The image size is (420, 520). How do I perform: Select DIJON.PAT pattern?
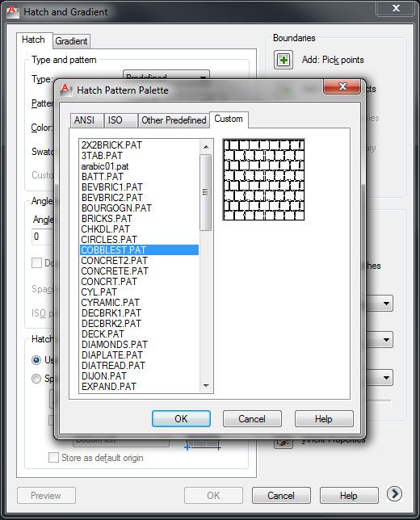coord(140,376)
